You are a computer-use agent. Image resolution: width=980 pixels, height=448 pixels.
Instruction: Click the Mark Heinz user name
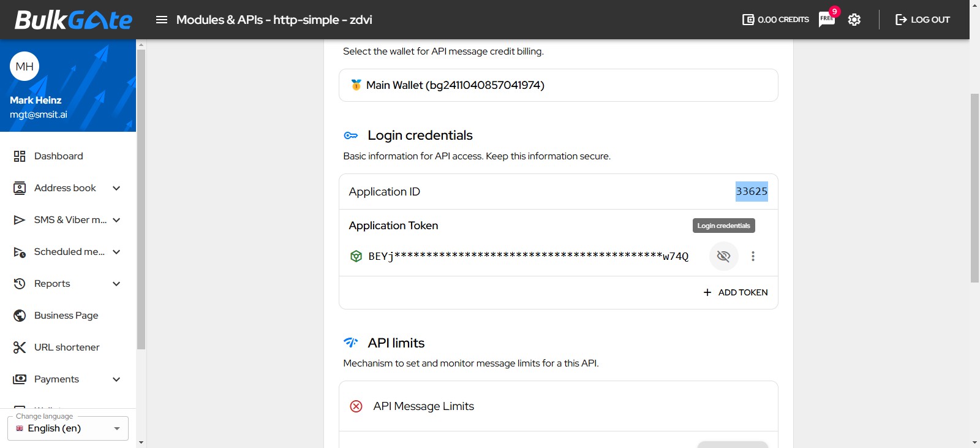[x=36, y=100]
